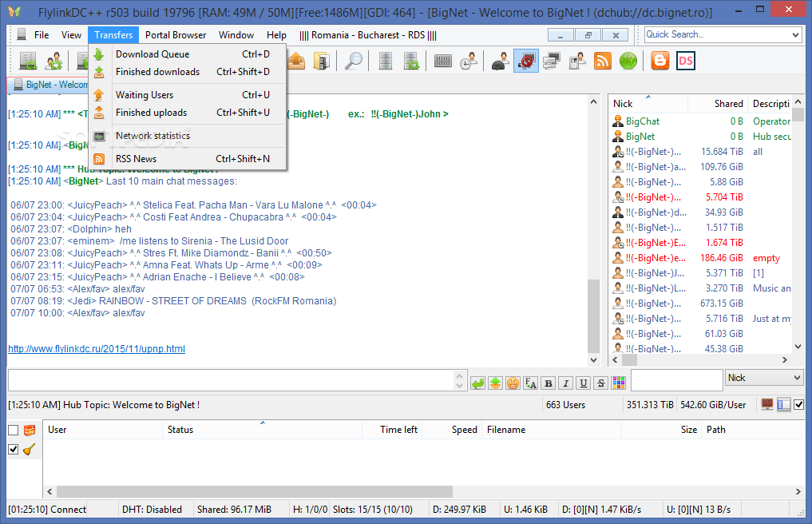Click the follow redirect users toolbar icon
Screen dimensions: 812x524
(x=53, y=62)
